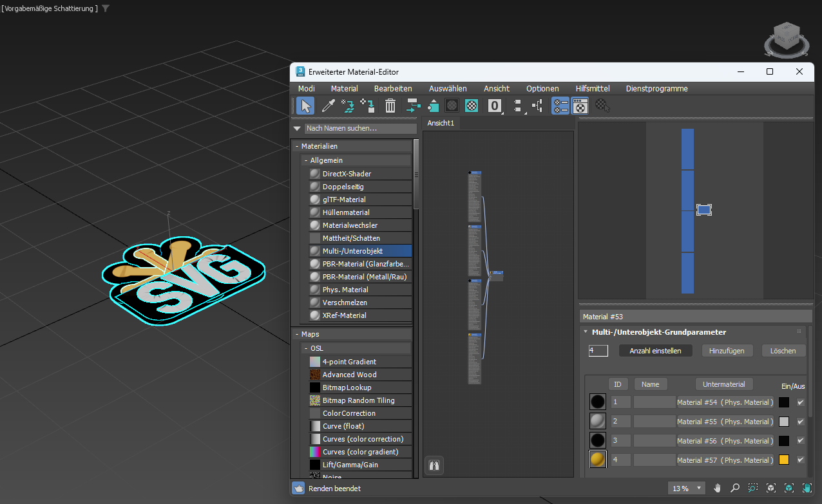
Task: Open the Modi menu
Action: (306, 89)
